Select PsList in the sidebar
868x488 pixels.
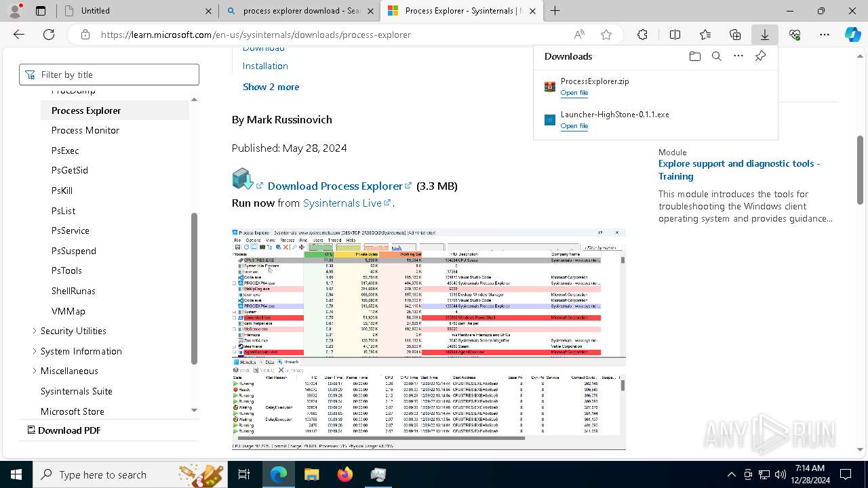coord(63,211)
